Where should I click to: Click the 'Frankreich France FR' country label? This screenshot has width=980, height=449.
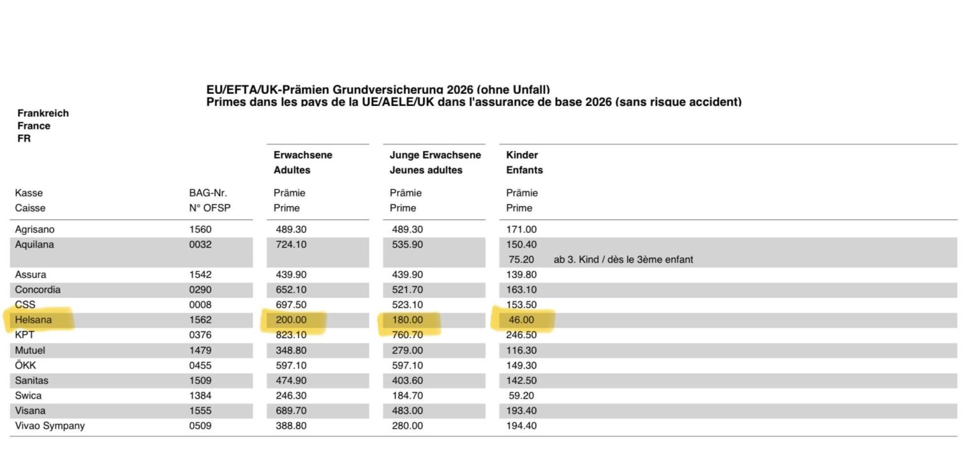[43, 126]
